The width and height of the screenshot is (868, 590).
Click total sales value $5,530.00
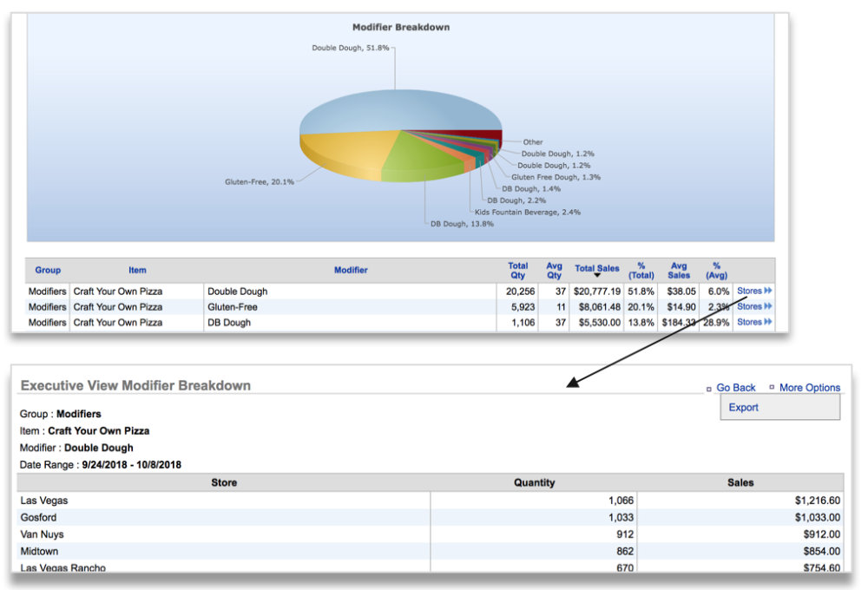pyautogui.click(x=600, y=322)
